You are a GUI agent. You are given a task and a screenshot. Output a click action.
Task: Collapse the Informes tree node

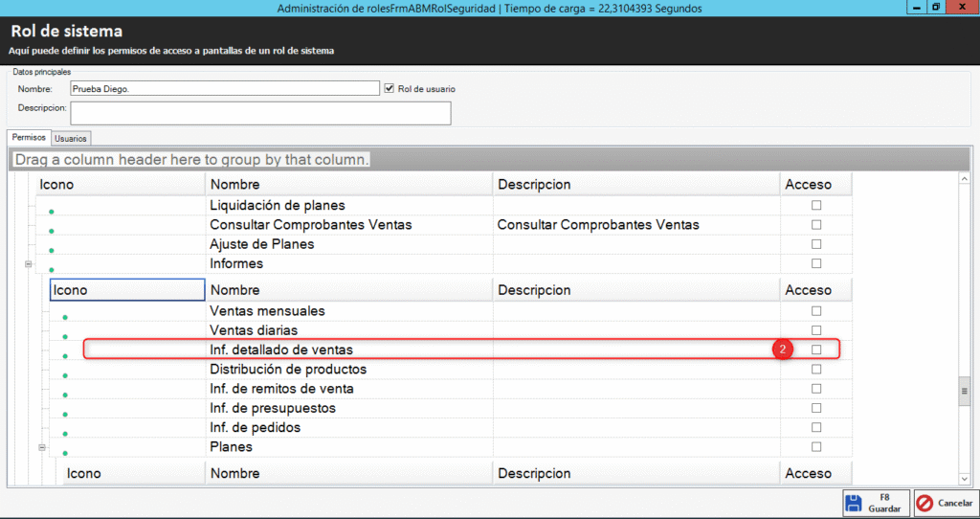(x=29, y=264)
